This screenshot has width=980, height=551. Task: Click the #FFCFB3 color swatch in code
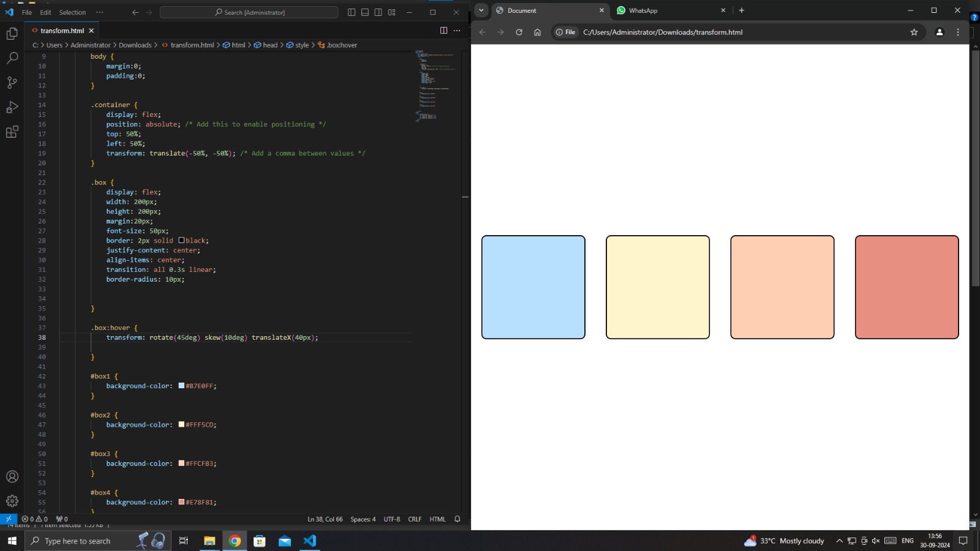coord(181,463)
